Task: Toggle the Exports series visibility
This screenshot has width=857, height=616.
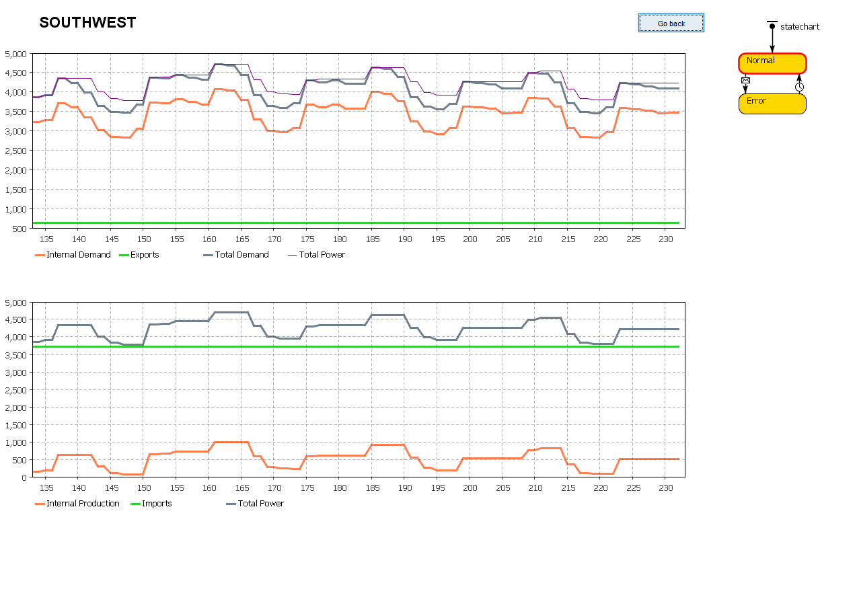Action: click(143, 254)
